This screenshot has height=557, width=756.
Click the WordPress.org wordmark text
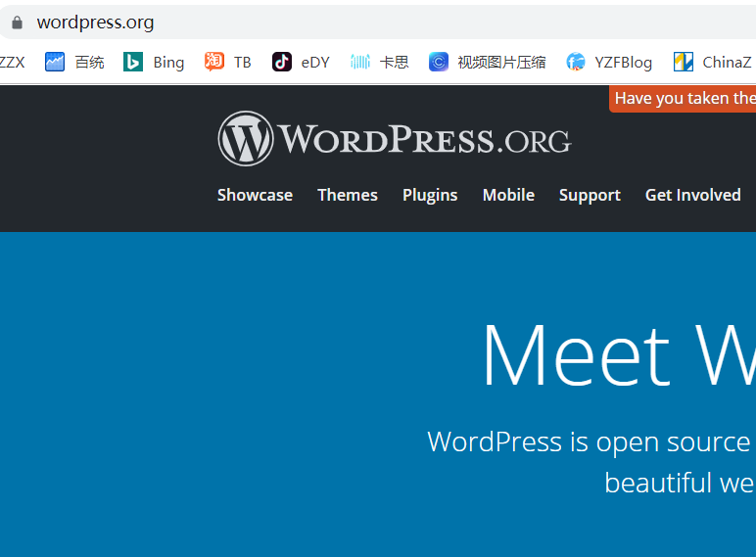(424, 140)
